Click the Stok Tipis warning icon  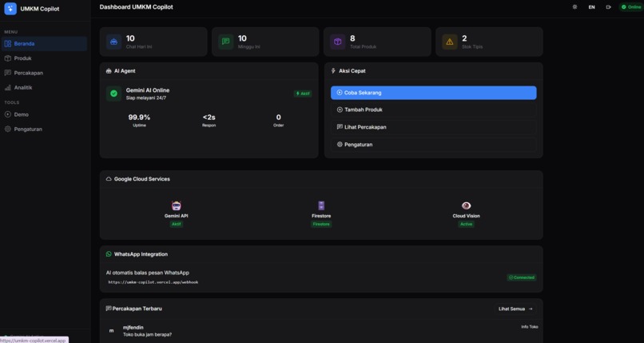[x=450, y=42]
